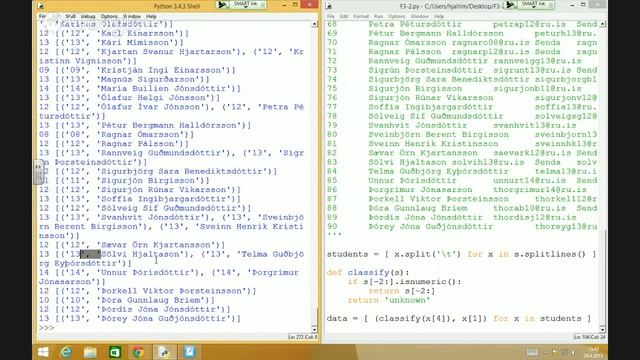640x360 pixels.
Task: Click the 'def classify(s):' line in the editor
Action: [368, 272]
